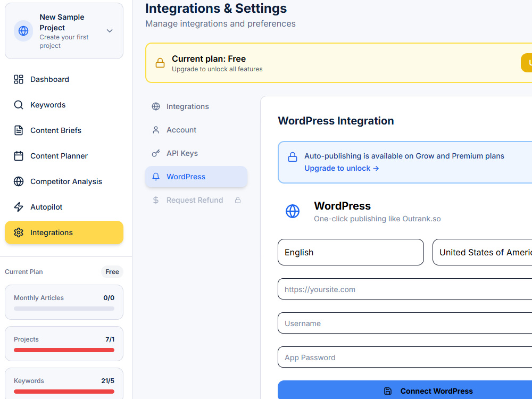The width and height of the screenshot is (532, 399).
Task: Click the globe icon beside Integrations settings tab
Action: pos(156,106)
